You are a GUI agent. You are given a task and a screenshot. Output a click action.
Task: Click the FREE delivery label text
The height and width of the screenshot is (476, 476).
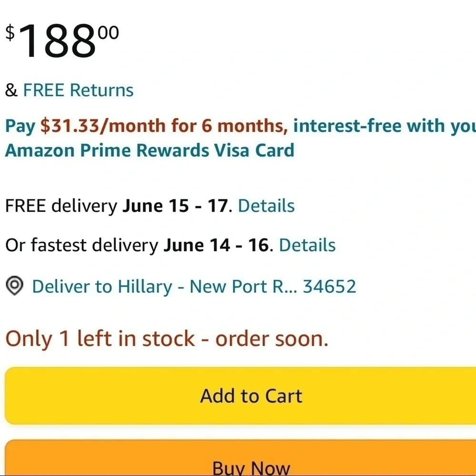(x=61, y=206)
